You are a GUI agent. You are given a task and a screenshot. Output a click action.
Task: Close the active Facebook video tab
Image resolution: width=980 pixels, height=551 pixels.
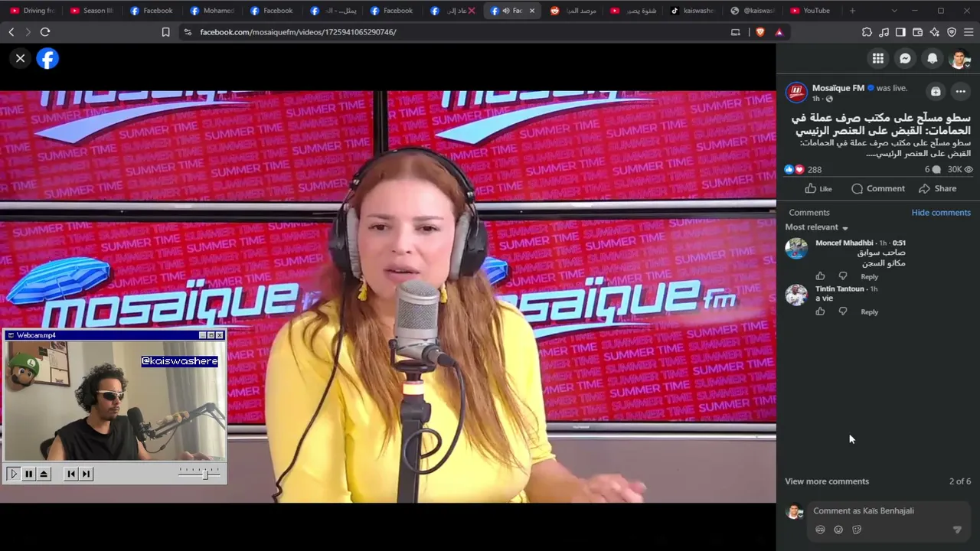[x=532, y=11]
